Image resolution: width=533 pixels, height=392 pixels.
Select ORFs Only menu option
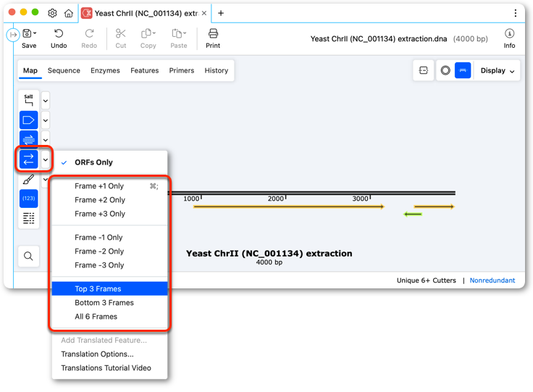(x=109, y=162)
